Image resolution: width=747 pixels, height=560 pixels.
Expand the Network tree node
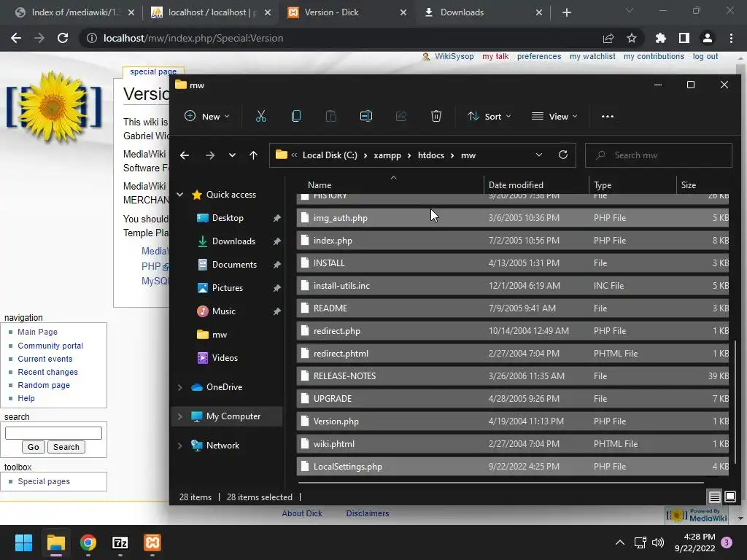(180, 446)
